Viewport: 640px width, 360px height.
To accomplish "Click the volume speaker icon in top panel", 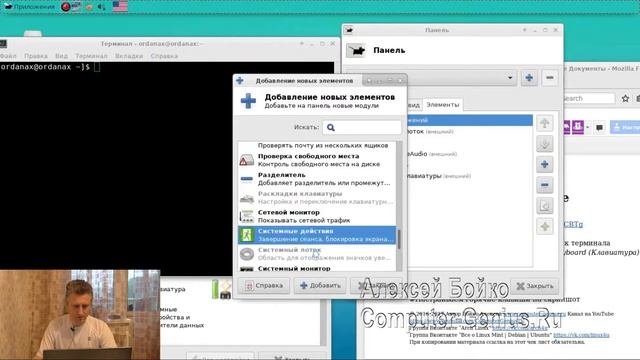I will (102, 7).
